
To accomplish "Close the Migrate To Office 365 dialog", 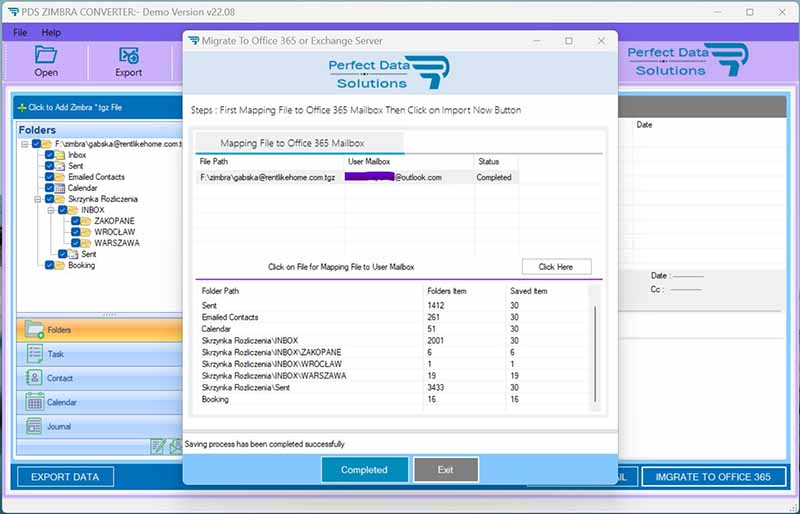I will [x=601, y=41].
